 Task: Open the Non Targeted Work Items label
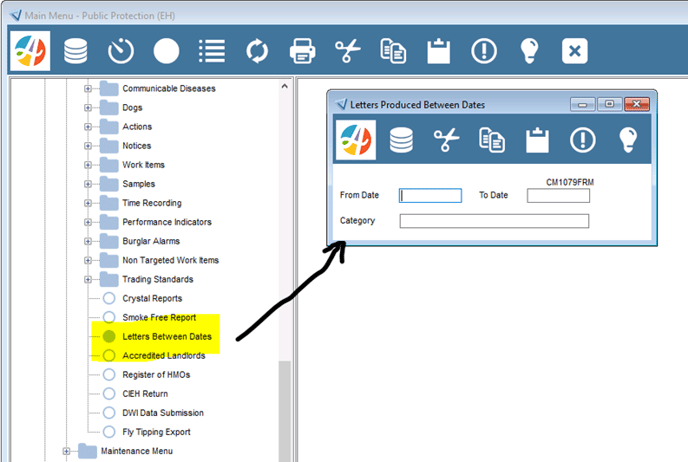[x=171, y=260]
